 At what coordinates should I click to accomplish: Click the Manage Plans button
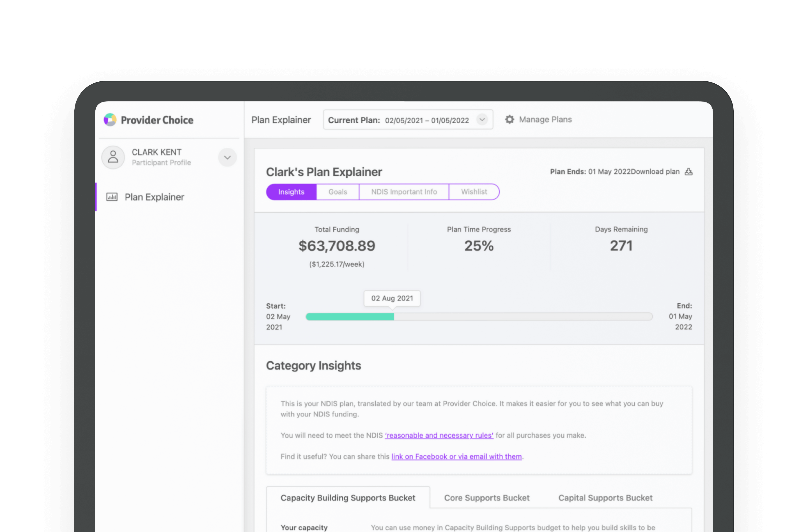point(538,120)
